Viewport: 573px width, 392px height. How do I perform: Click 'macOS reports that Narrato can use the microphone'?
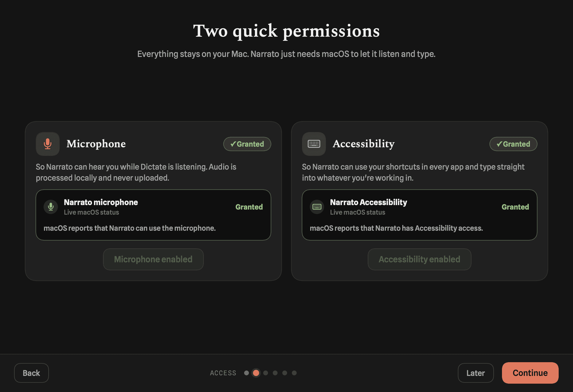[130, 228]
